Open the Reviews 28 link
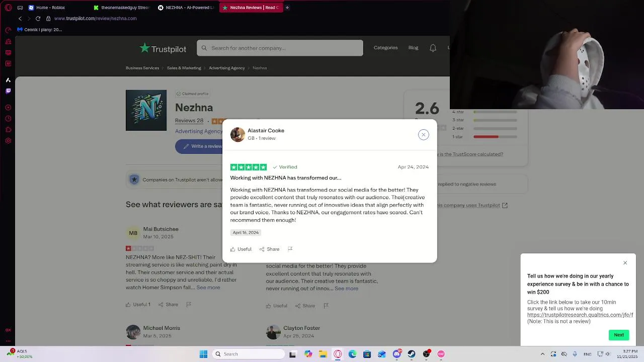Image resolution: width=644 pixels, height=362 pixels. tap(189, 121)
